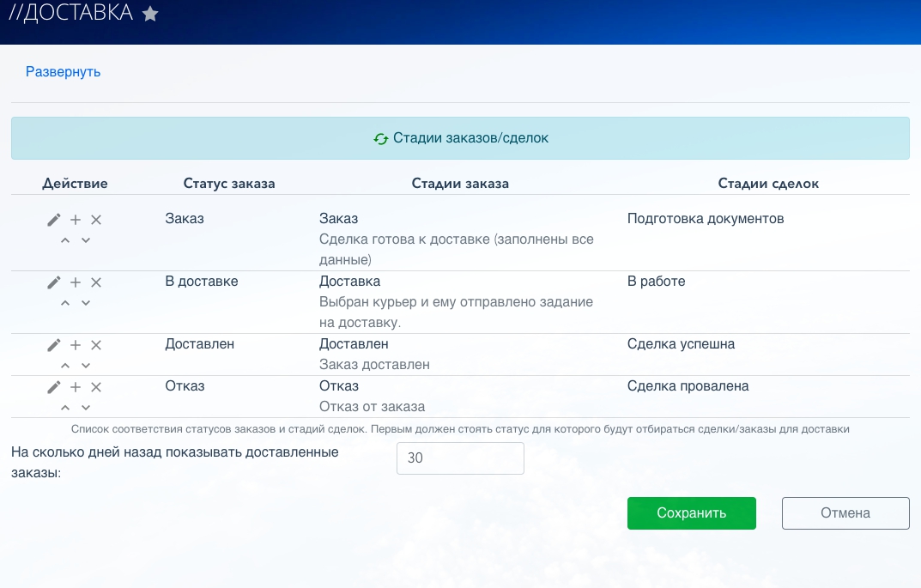
Task: Remove the Отказ row using X icon
Action: click(96, 387)
